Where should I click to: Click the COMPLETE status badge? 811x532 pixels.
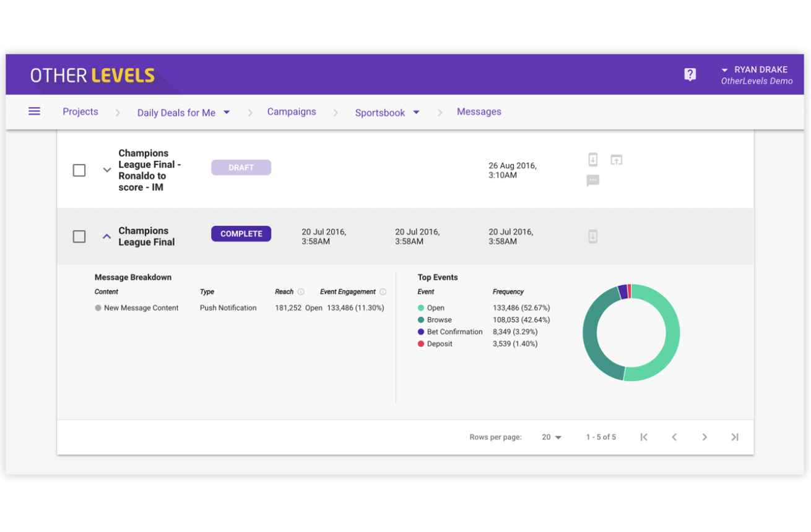pyautogui.click(x=241, y=234)
